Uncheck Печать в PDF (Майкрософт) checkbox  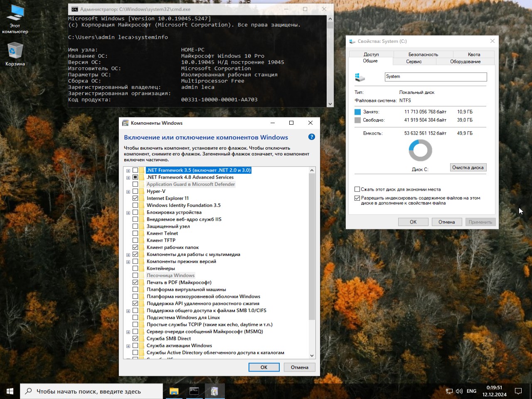point(135,282)
